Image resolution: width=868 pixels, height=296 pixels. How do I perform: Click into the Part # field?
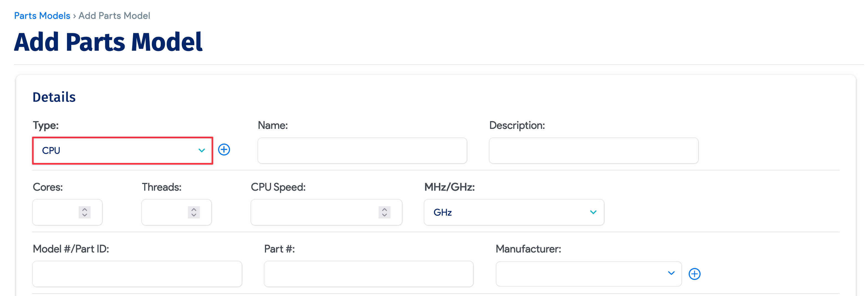click(x=368, y=274)
